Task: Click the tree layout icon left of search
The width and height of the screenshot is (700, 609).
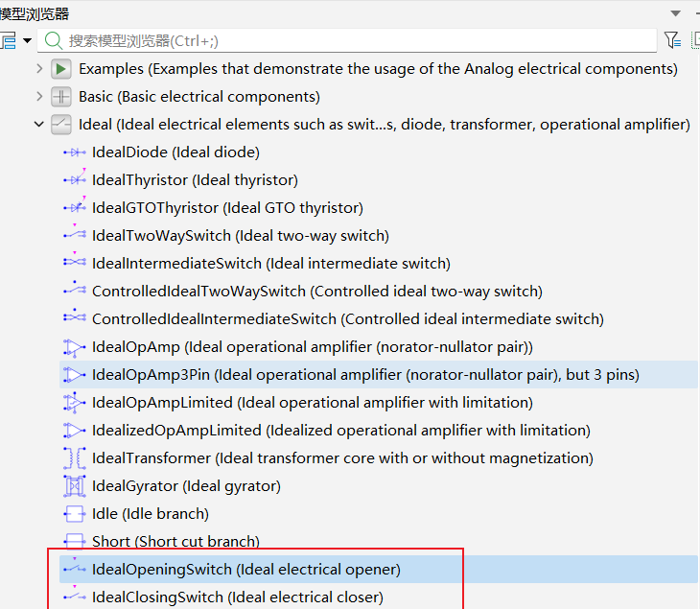Action: [8, 40]
